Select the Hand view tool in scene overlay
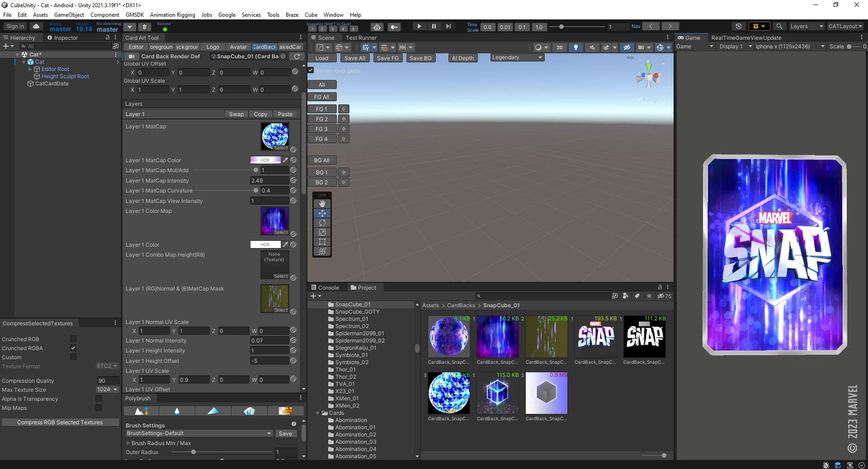 point(322,203)
